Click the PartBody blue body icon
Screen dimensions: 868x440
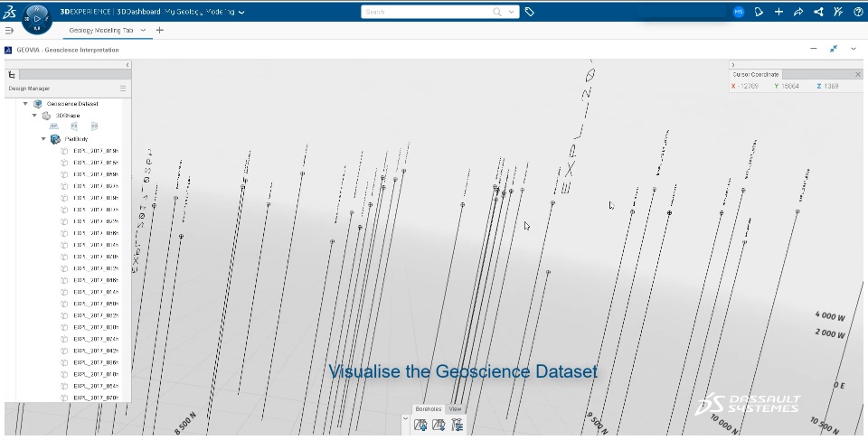click(x=55, y=139)
